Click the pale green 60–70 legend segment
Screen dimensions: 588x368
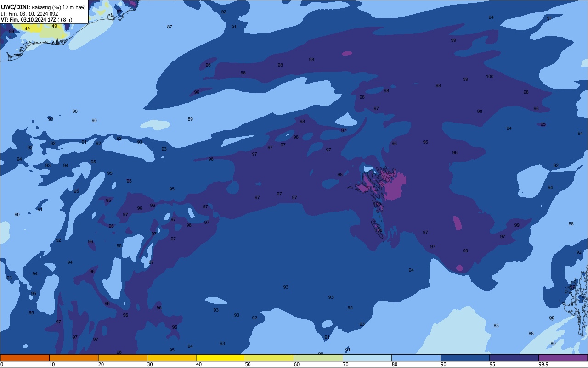tap(318, 357)
